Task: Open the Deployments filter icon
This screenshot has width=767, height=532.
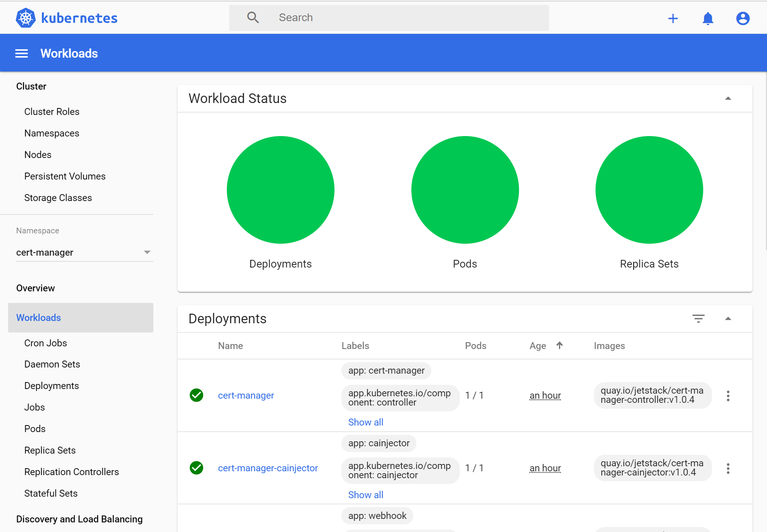Action: (x=699, y=319)
